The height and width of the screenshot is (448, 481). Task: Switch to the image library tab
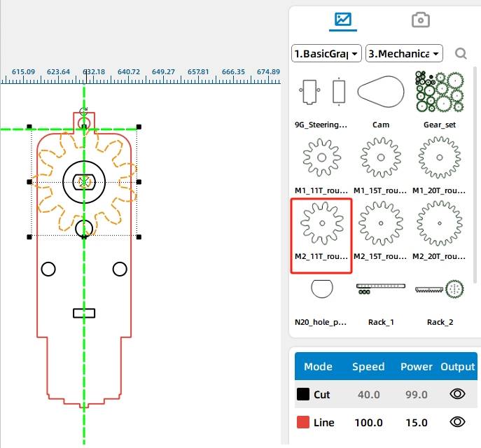coord(343,20)
